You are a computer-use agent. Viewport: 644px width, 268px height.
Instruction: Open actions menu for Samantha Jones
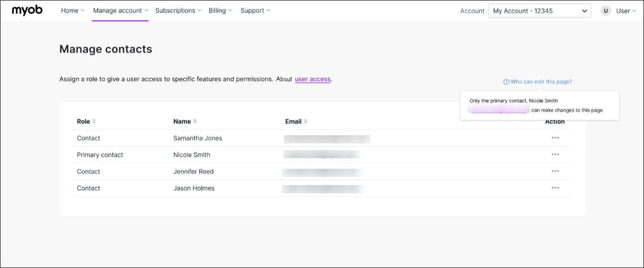(x=555, y=138)
